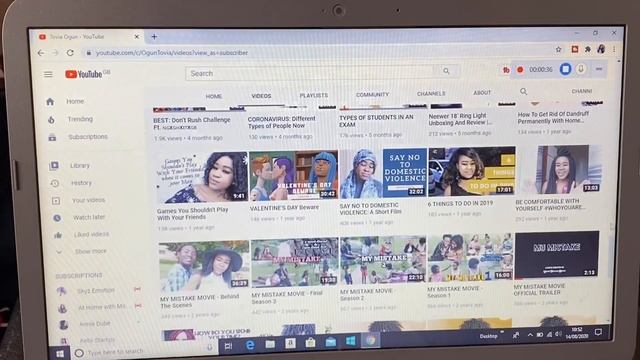Image resolution: width=640 pixels, height=360 pixels.
Task: Open My Mistake Movie Season 1 thumbnail
Action: pos(470,257)
